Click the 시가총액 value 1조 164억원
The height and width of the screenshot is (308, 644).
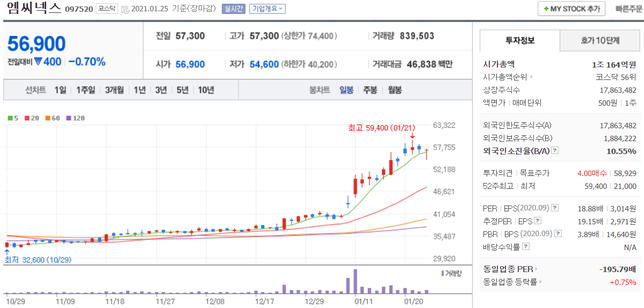[614, 64]
